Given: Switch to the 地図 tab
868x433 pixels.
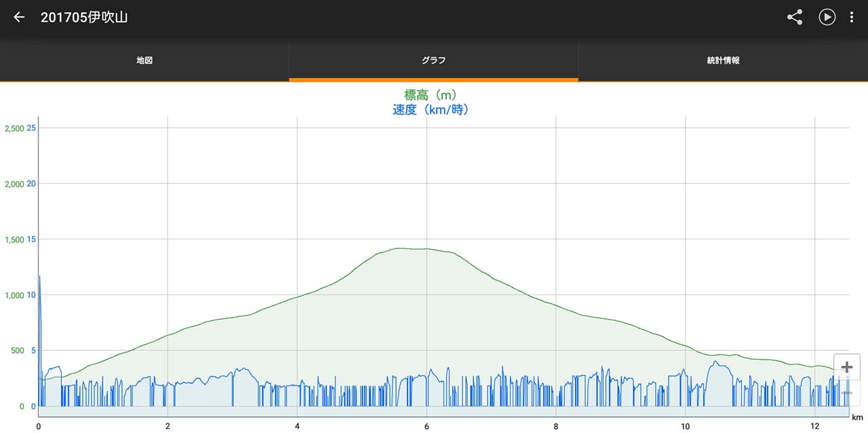Looking at the screenshot, I should coord(144,60).
